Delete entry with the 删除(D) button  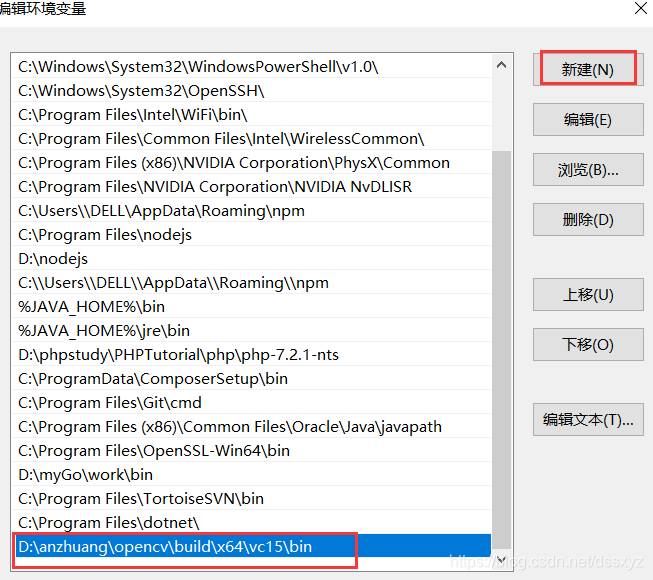pyautogui.click(x=588, y=219)
